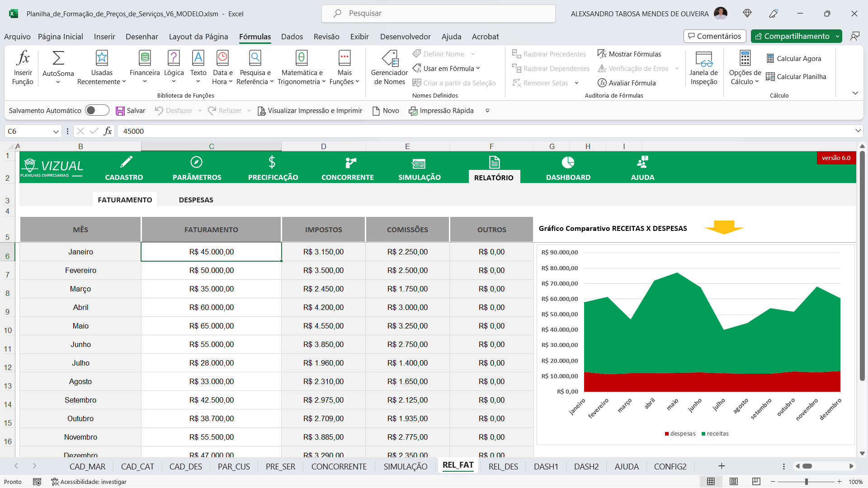Collapse the ribbon with the chevron
The height and width of the screenshot is (488, 868).
coord(855,93)
